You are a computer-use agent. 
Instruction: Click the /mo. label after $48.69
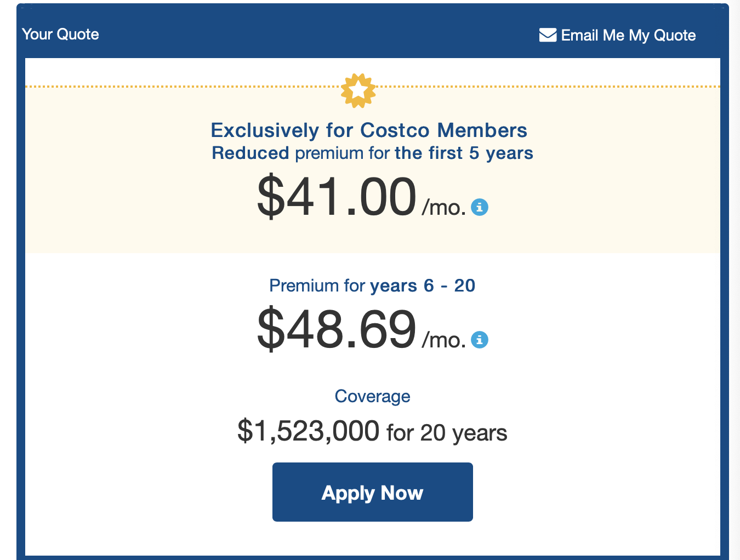pyautogui.click(x=443, y=340)
